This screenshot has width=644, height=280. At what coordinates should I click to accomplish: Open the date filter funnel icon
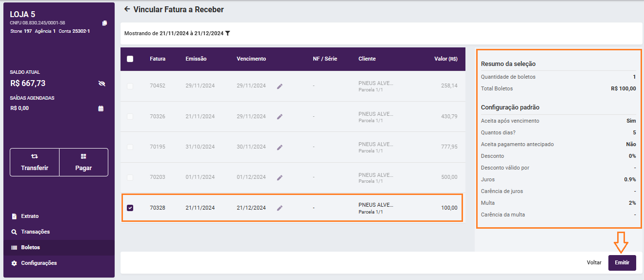pos(228,34)
